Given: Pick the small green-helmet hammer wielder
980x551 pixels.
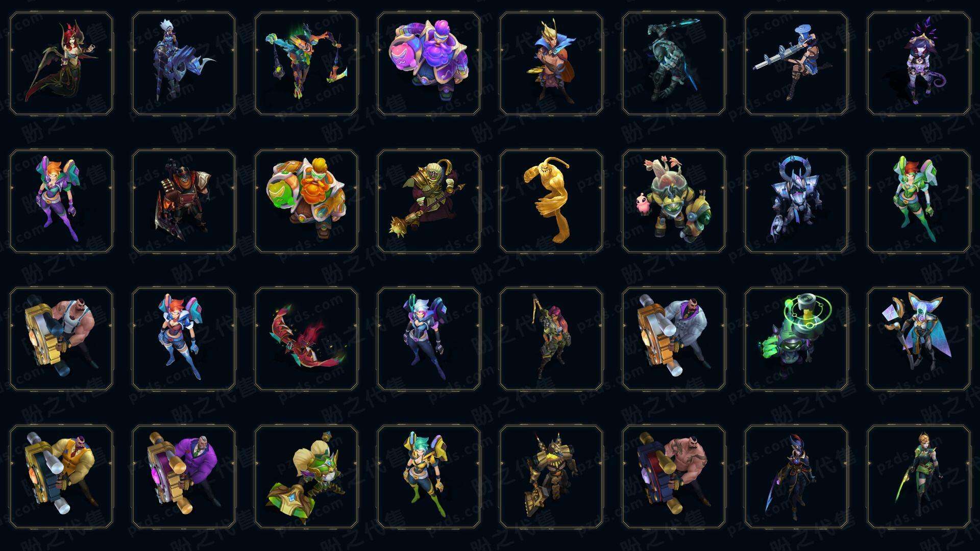Looking at the screenshot, I should point(306,477).
